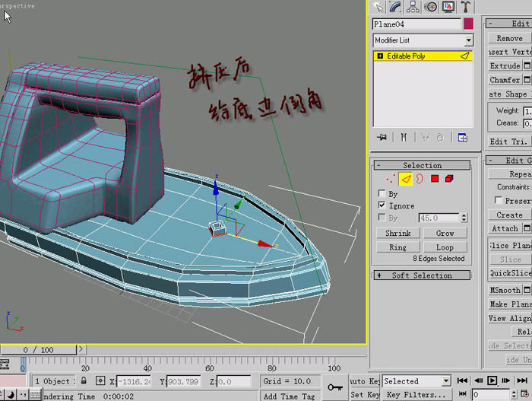Enable the Preserve constraints checkbox
The width and height of the screenshot is (532, 401).
click(x=499, y=201)
